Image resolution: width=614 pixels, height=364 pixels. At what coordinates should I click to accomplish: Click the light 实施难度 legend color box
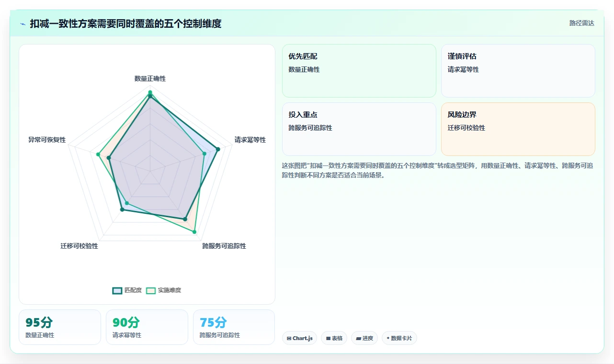(x=151, y=290)
